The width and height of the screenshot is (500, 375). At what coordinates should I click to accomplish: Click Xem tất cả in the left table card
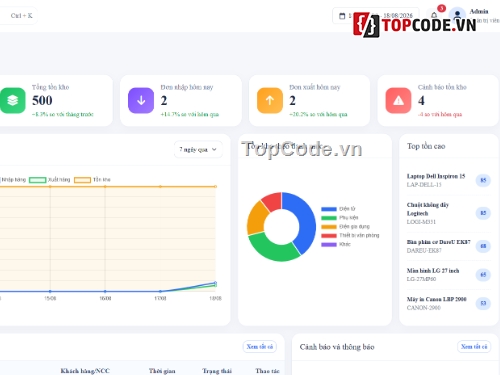260,347
